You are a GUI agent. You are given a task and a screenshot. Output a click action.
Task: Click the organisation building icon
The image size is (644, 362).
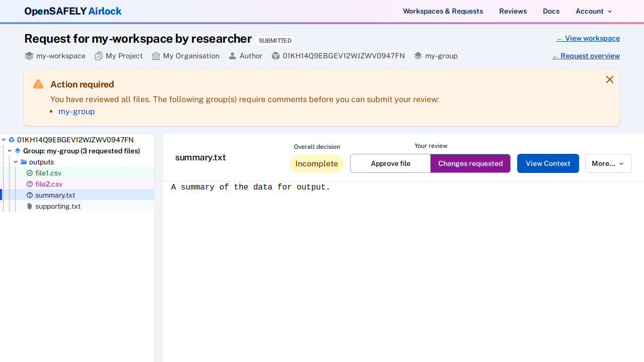point(155,56)
